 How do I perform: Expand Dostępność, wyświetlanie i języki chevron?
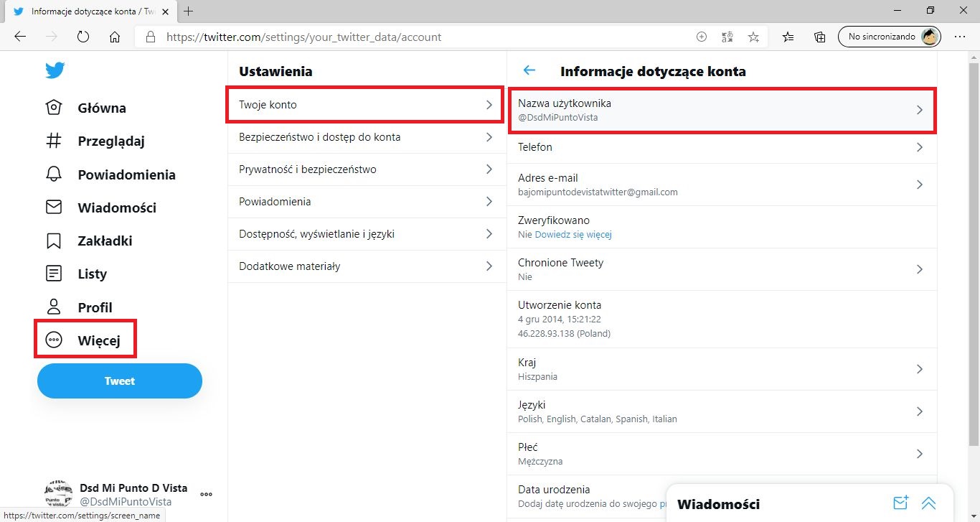[489, 234]
